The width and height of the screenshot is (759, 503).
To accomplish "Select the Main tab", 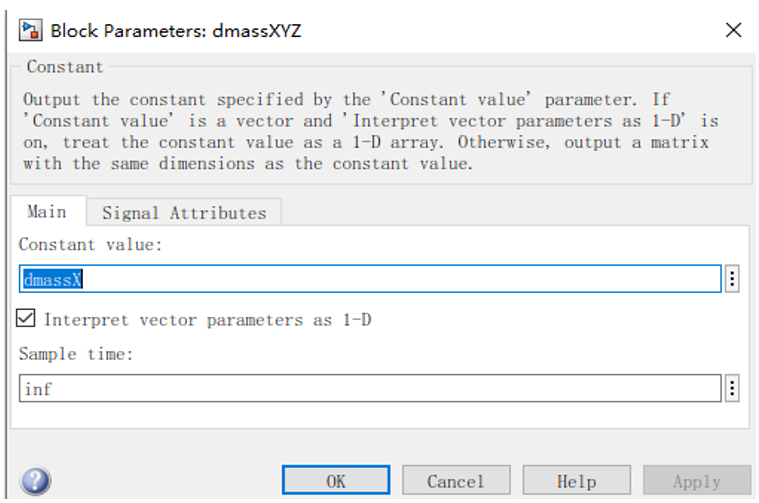I will 47,212.
